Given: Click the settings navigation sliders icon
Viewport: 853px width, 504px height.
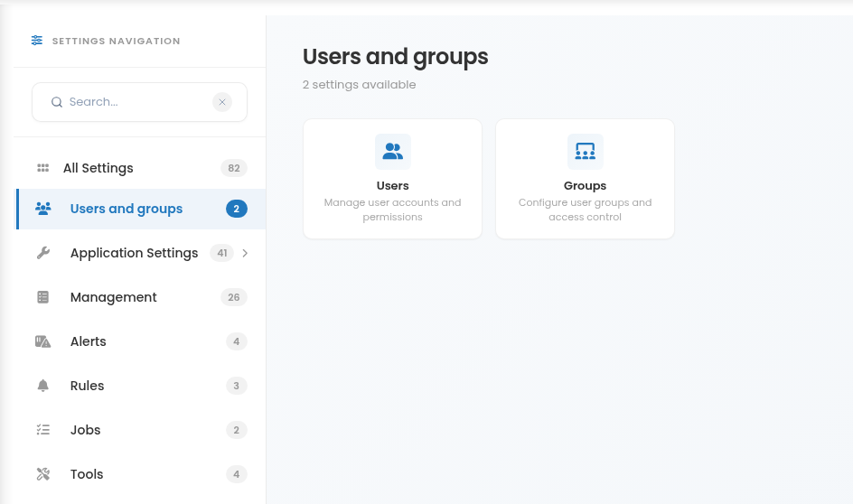Looking at the screenshot, I should tap(37, 41).
